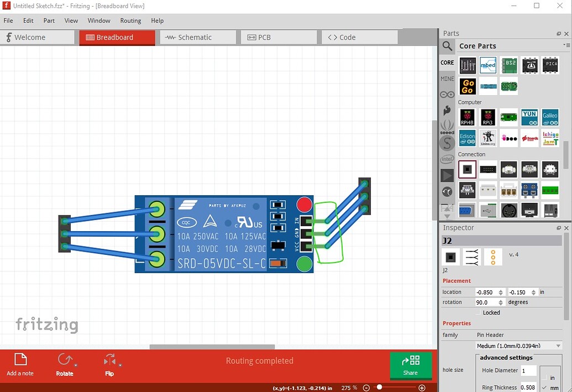The image size is (572, 392).
Task: Click the parts search magnifier icon
Action: pos(447,46)
